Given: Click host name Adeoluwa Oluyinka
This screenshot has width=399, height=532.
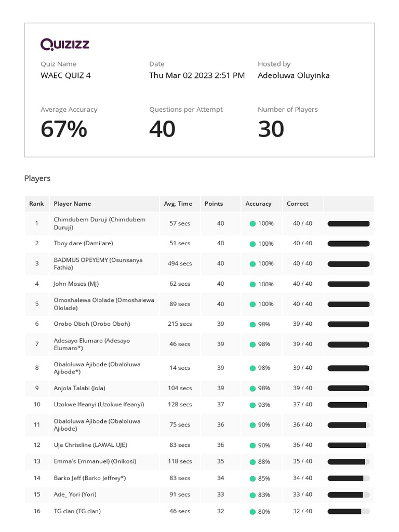Looking at the screenshot, I should [x=294, y=75].
